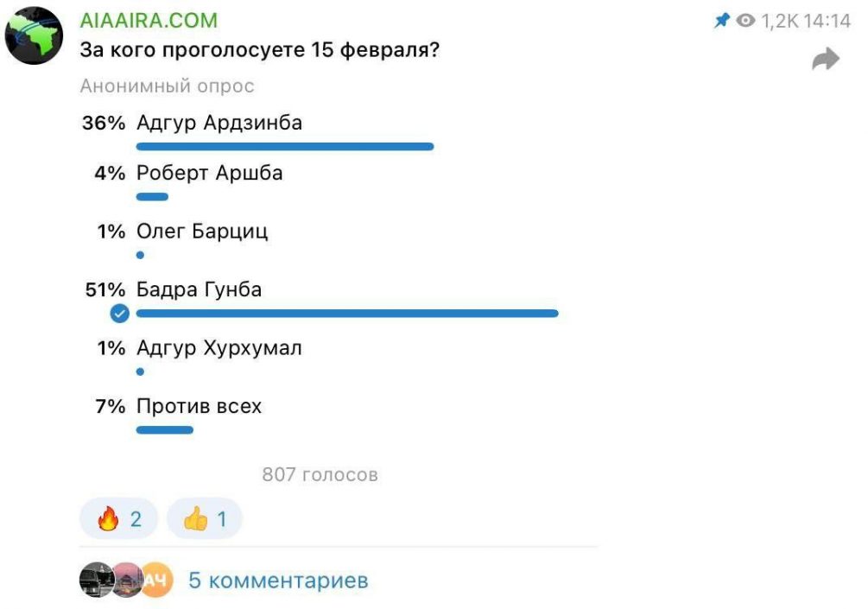
Task: Click the thumbs up emoji reaction
Action: (x=205, y=519)
